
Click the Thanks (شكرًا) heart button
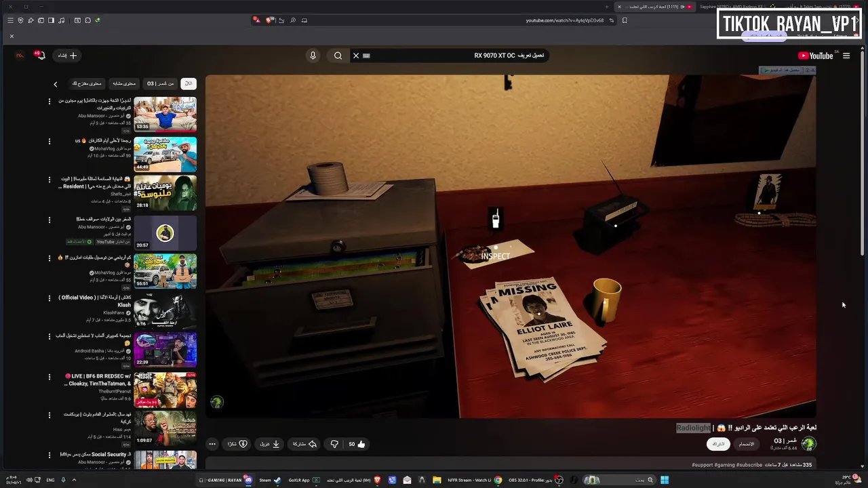pos(237,444)
